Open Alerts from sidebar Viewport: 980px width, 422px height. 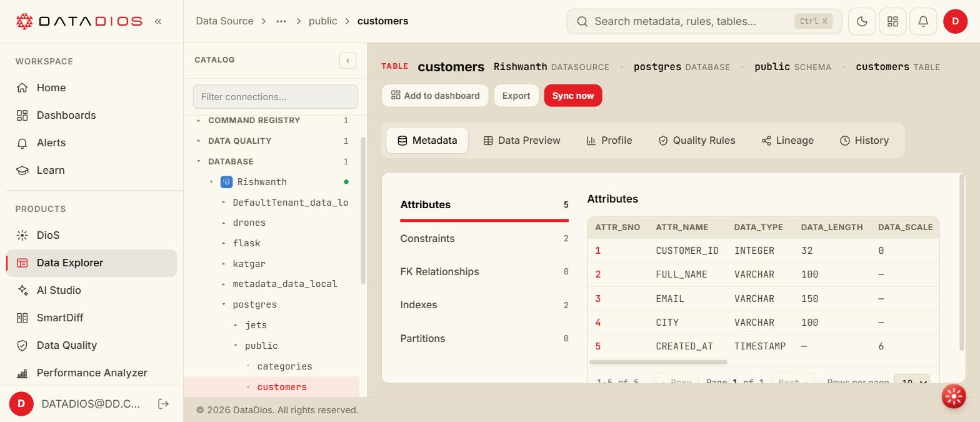pos(92,143)
